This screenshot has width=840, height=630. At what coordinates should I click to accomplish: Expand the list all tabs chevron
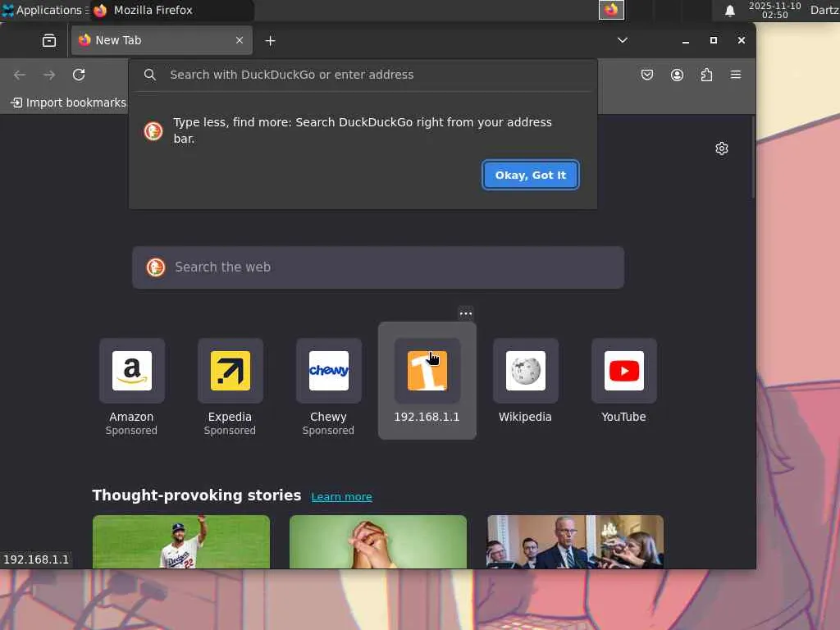[622, 40]
